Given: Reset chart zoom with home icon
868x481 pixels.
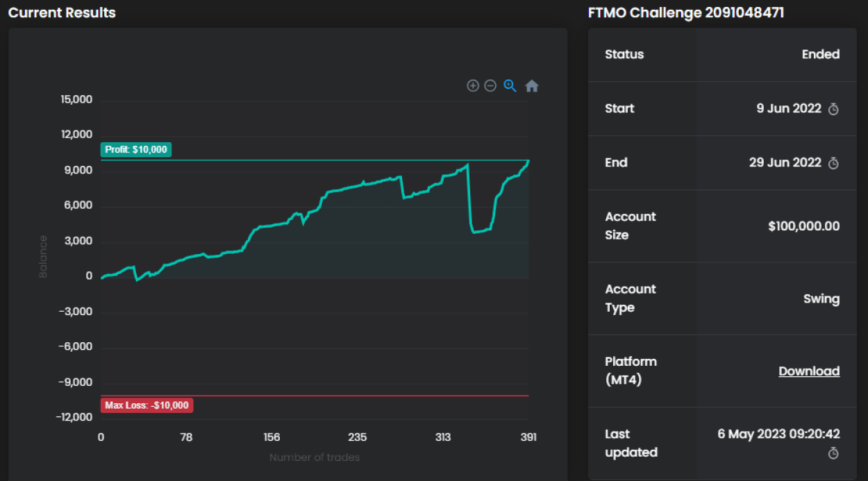Looking at the screenshot, I should point(532,86).
